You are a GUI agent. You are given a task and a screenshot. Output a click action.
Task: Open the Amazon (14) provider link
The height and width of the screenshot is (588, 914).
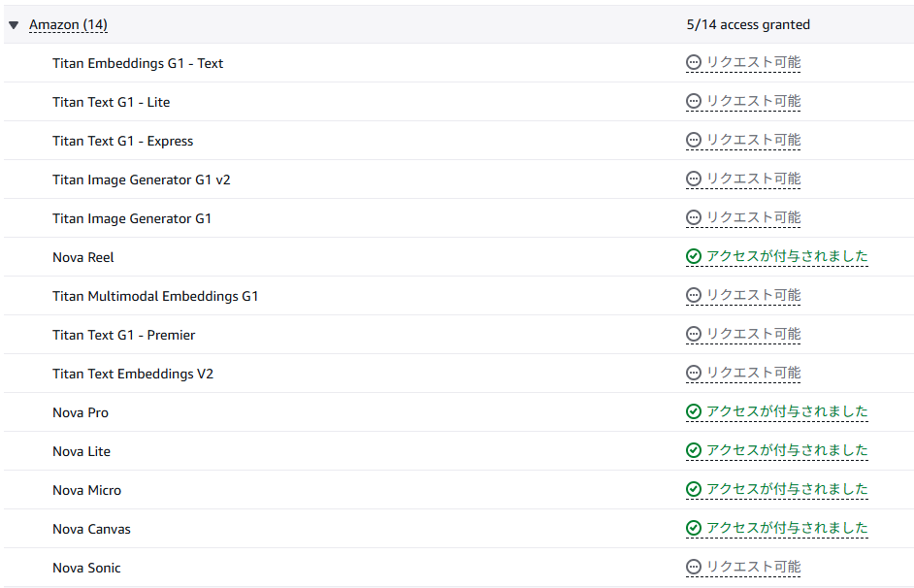click(68, 24)
